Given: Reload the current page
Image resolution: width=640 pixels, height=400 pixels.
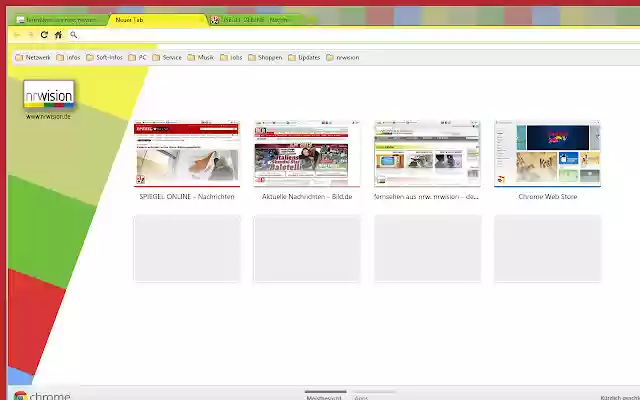Looking at the screenshot, I should coord(45,35).
